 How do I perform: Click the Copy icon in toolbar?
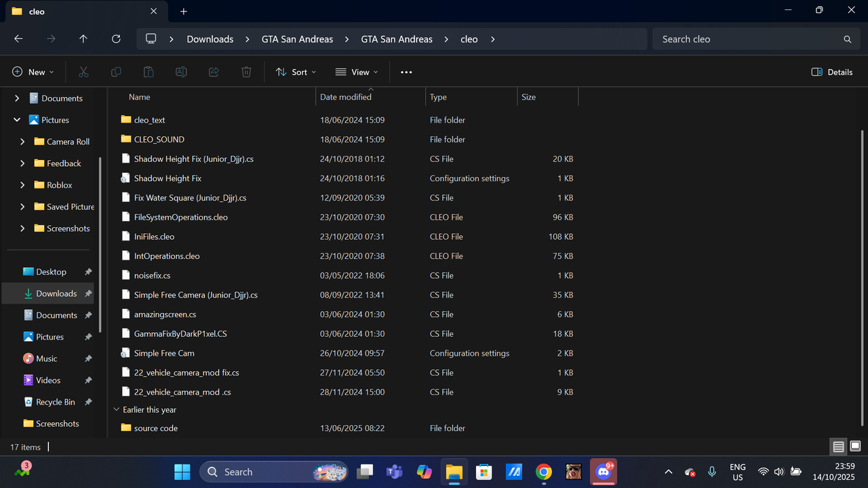(x=116, y=72)
